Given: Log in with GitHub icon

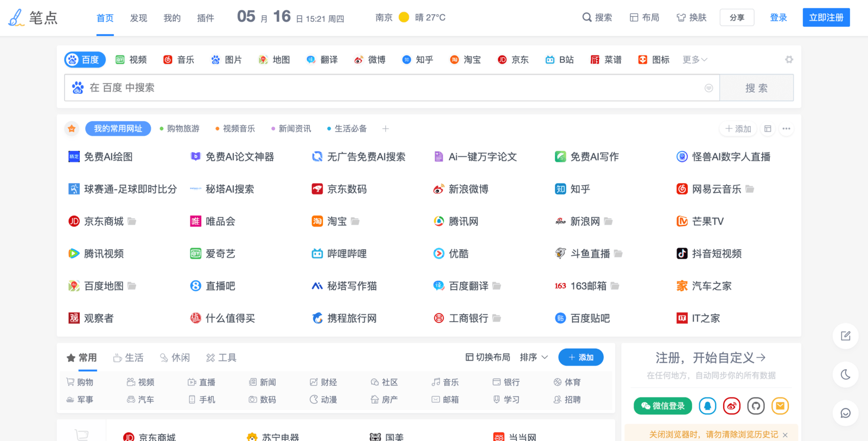Looking at the screenshot, I should point(756,406).
